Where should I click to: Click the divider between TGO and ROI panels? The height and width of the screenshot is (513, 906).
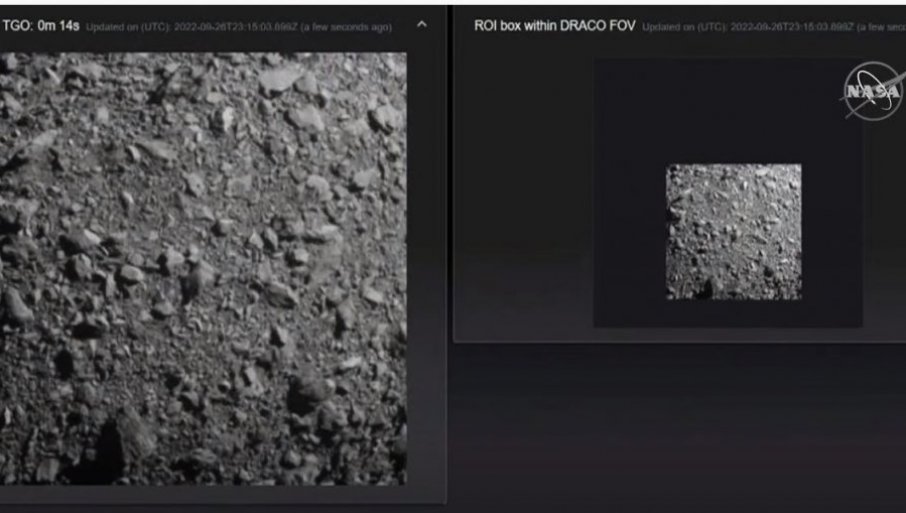click(449, 250)
